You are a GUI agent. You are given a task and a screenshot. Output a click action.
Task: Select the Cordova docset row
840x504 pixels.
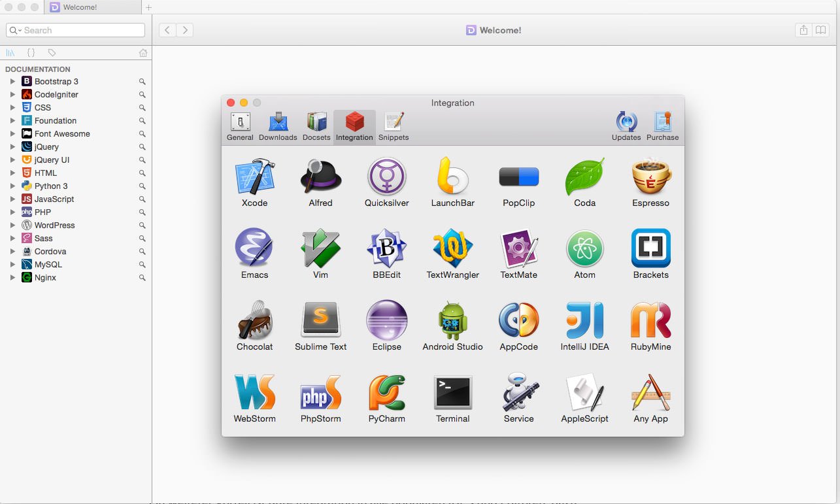point(76,252)
